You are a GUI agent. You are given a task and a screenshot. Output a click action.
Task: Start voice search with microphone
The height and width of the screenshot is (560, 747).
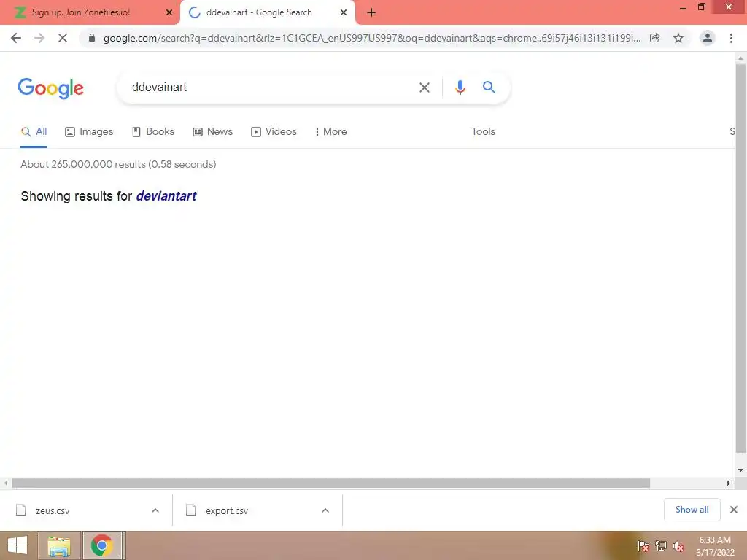[x=460, y=87]
